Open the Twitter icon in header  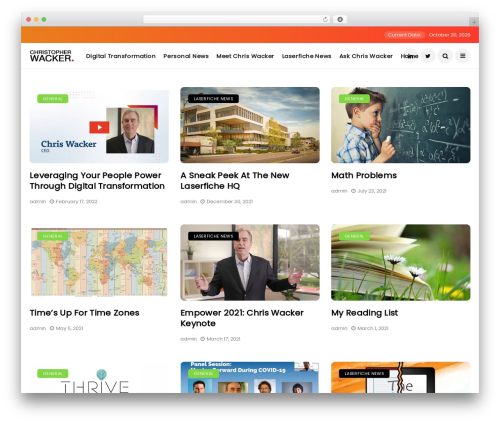(x=428, y=56)
